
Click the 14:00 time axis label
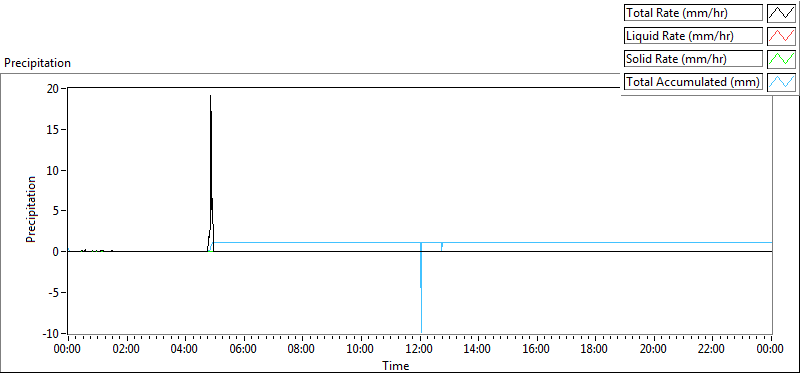coord(478,349)
